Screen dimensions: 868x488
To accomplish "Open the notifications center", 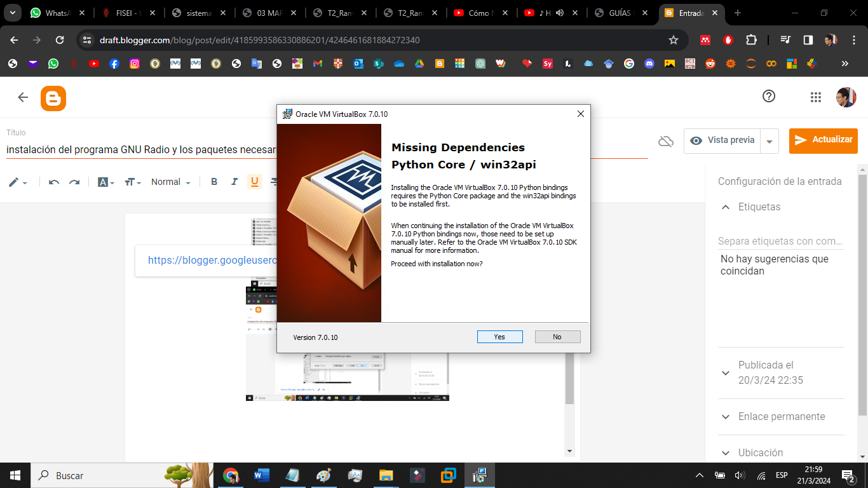I will pyautogui.click(x=848, y=475).
